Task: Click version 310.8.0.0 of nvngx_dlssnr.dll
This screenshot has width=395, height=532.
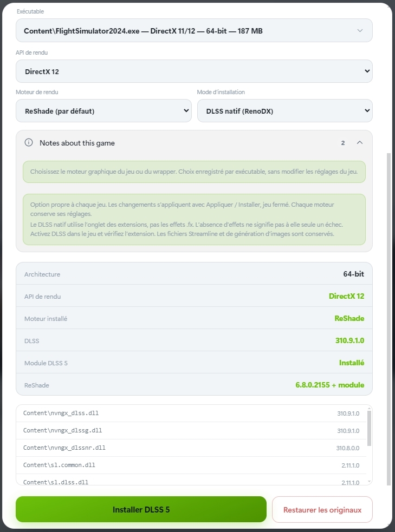Action: (347, 448)
